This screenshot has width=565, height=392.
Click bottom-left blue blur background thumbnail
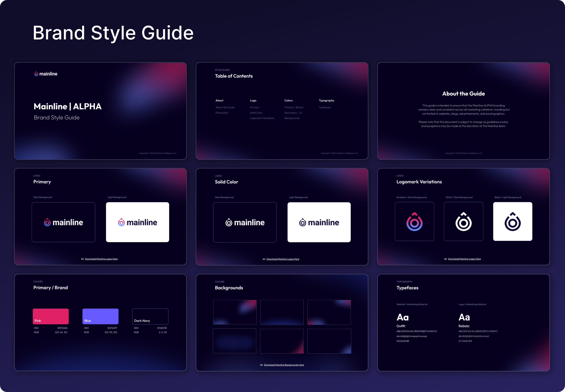pos(235,341)
